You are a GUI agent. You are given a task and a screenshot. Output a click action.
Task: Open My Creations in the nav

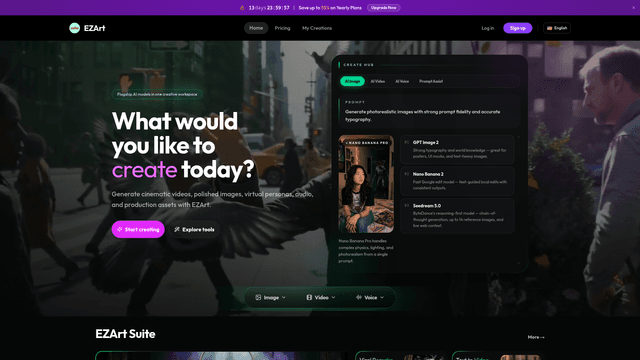point(317,28)
